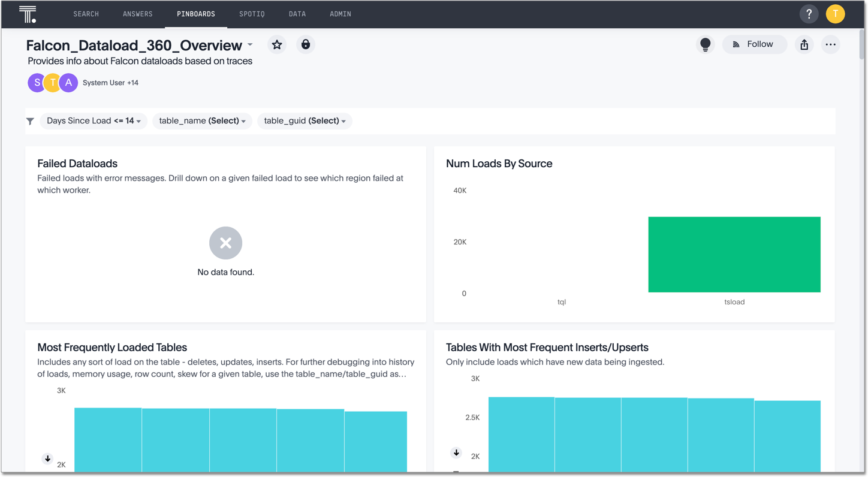This screenshot has height=477, width=868.
Task: Open the user profile avatar T
Action: (835, 14)
